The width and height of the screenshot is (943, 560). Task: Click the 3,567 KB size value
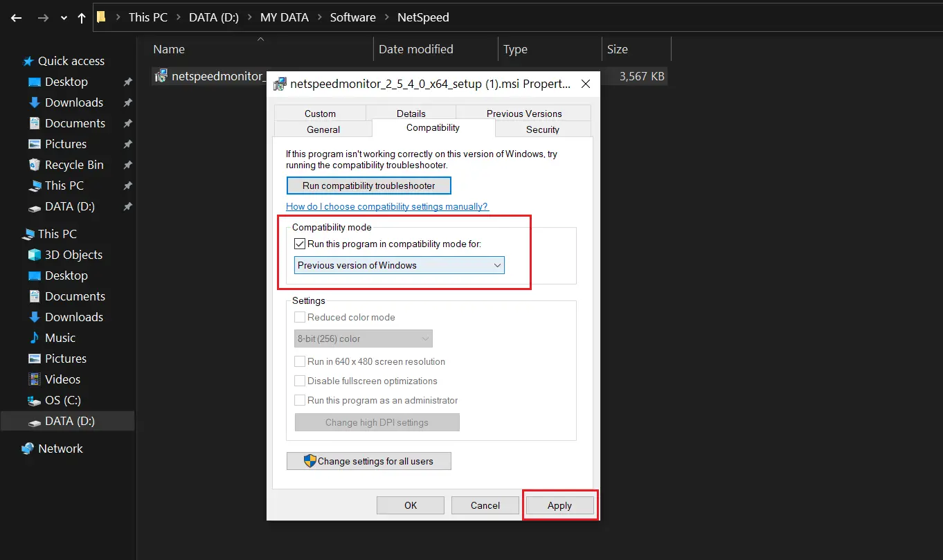point(642,76)
